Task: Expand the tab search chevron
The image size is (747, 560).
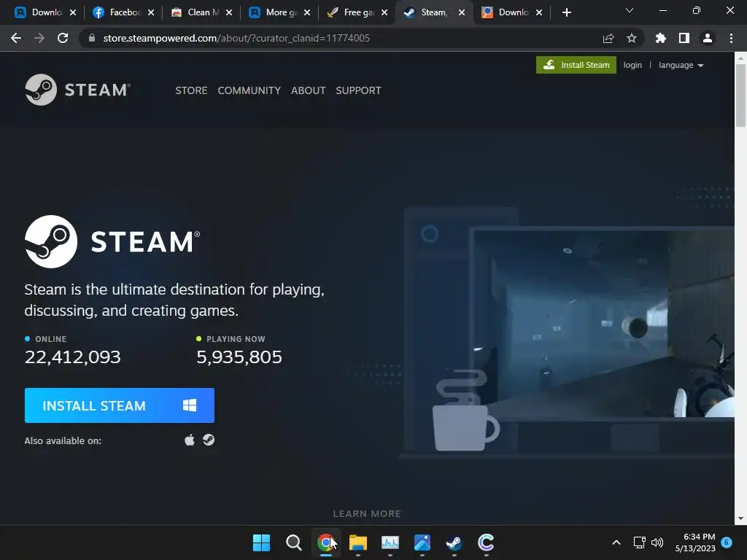Action: (x=630, y=10)
